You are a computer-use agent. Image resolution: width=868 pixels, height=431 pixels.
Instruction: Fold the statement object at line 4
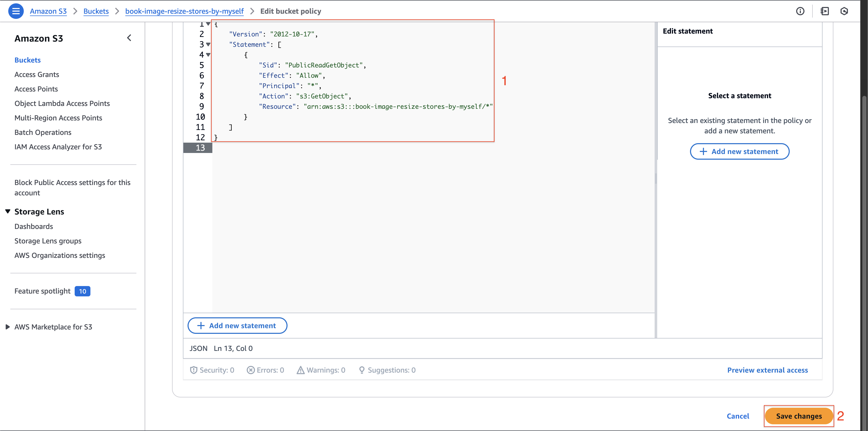(x=208, y=55)
